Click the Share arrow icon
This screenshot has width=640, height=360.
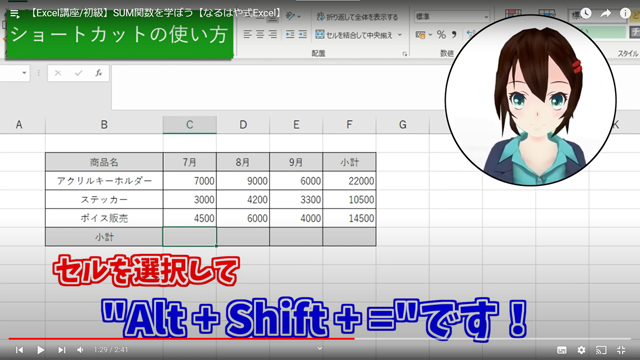coord(606,13)
